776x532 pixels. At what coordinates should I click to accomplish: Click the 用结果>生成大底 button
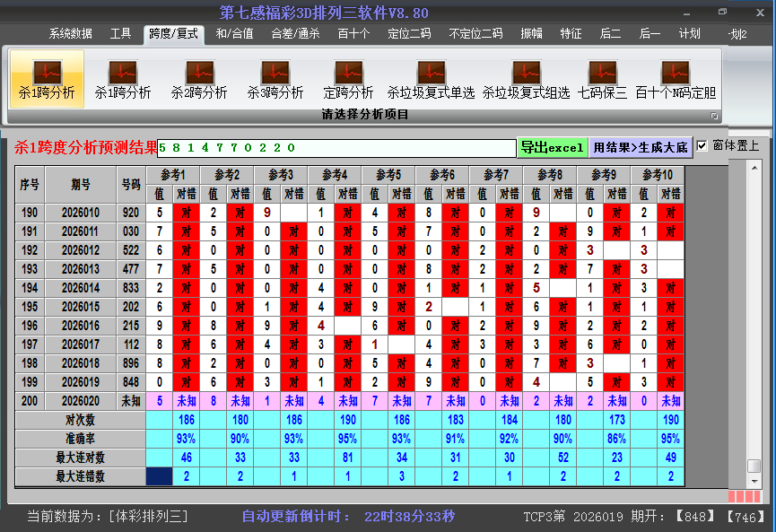click(x=641, y=147)
